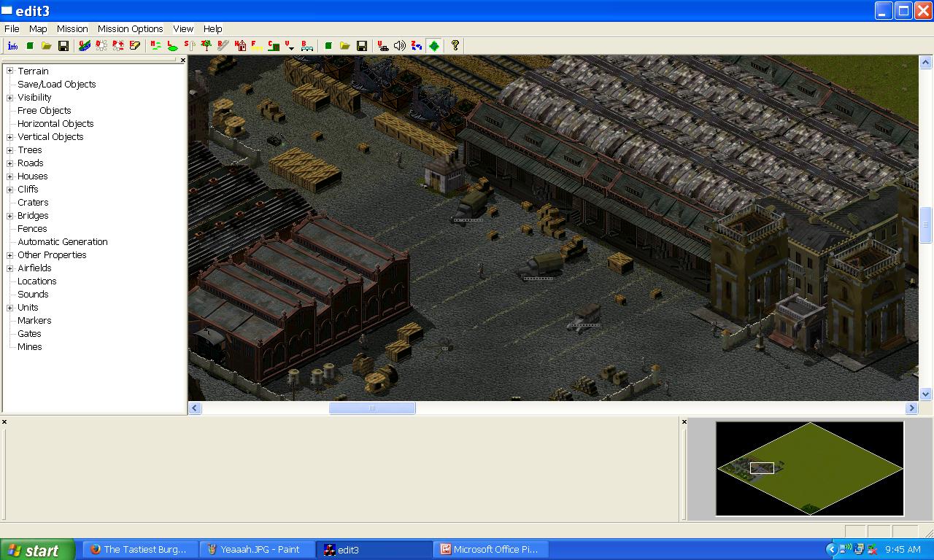Click the first green square new-map icon
Viewport: 934px width, 560px height.
point(30,46)
